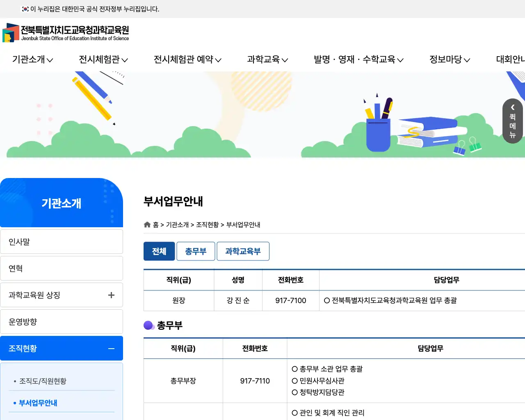Open the 정보마당 navigation dropdown
Image resolution: width=525 pixels, height=420 pixels.
click(447, 59)
